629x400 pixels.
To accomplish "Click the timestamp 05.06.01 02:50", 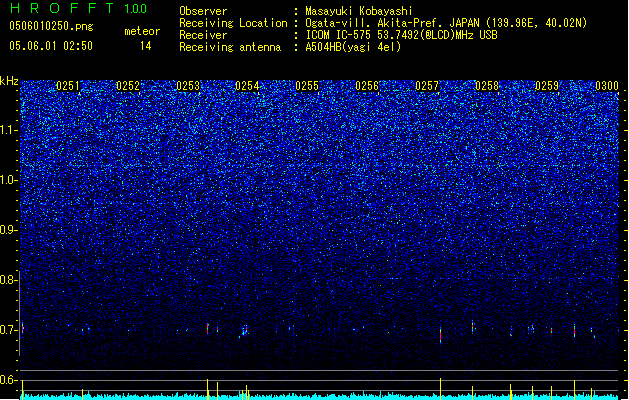I will click(51, 46).
